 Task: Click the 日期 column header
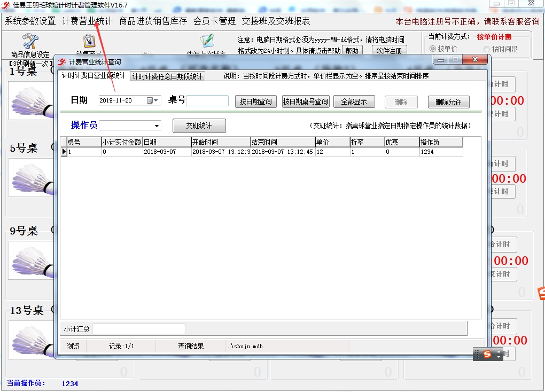pos(167,142)
